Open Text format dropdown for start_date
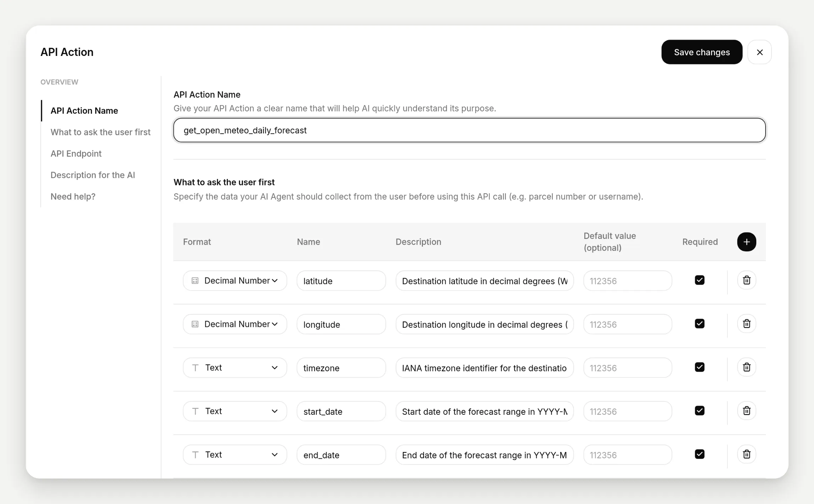 pos(235,411)
